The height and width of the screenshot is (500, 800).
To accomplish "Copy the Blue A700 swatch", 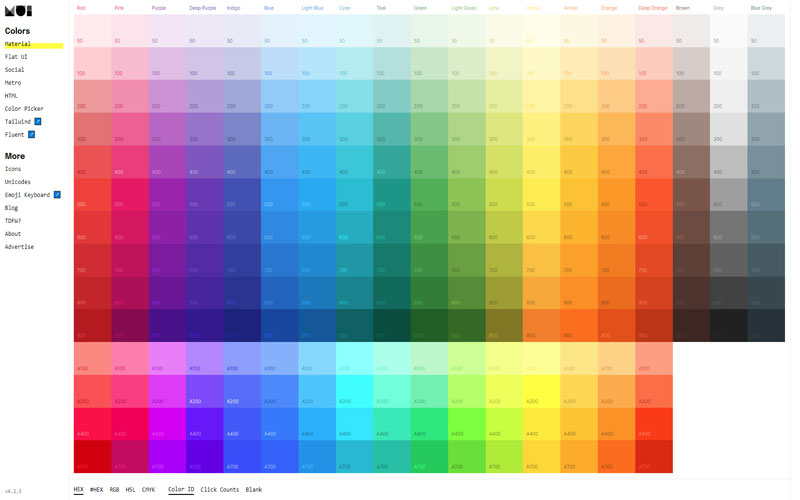I will click(x=280, y=457).
